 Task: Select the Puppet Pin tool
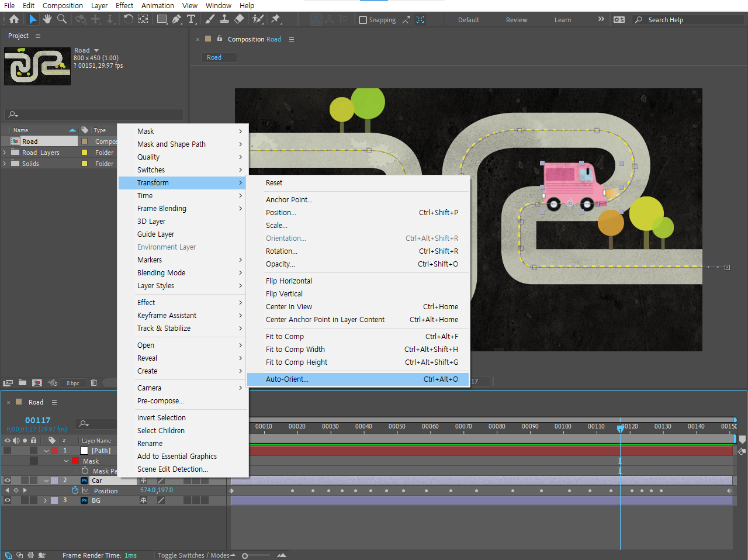point(276,19)
